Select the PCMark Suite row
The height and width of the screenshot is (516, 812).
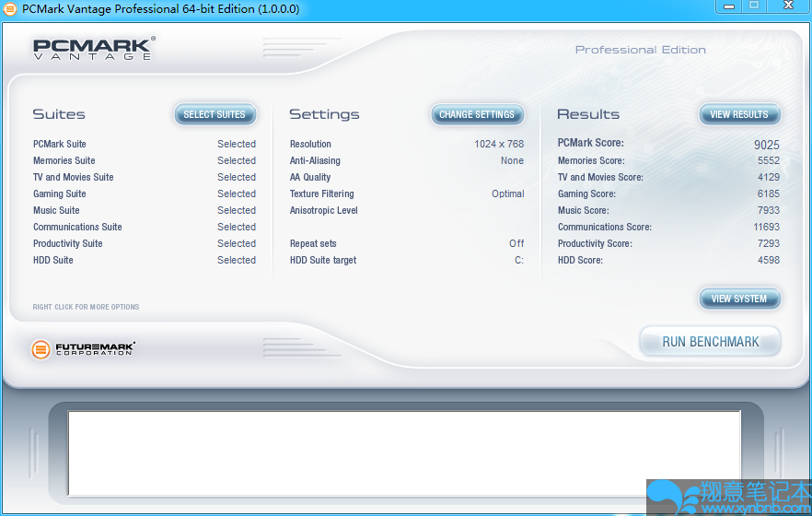coord(145,144)
